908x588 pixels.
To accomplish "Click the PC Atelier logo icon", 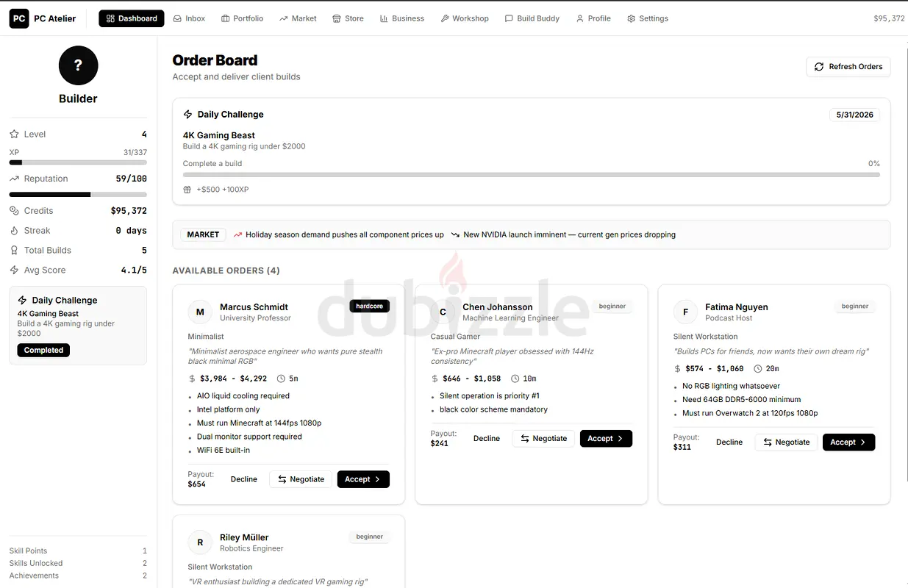I will pyautogui.click(x=19, y=18).
